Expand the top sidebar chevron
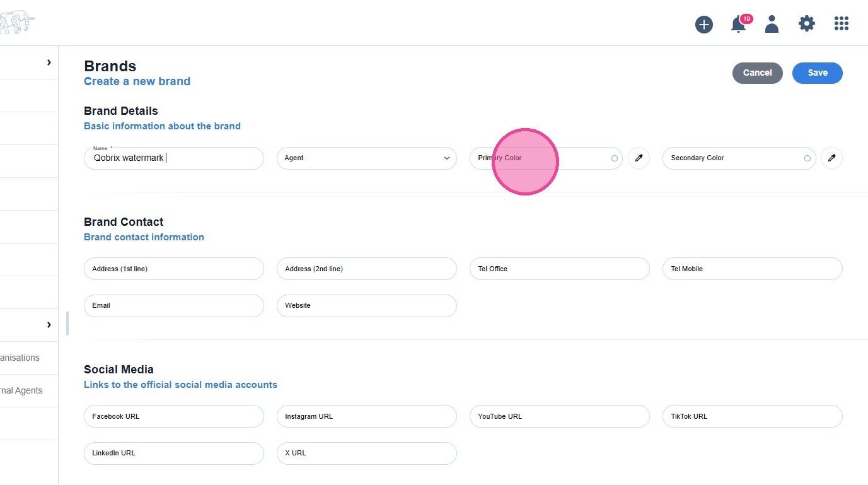 49,62
